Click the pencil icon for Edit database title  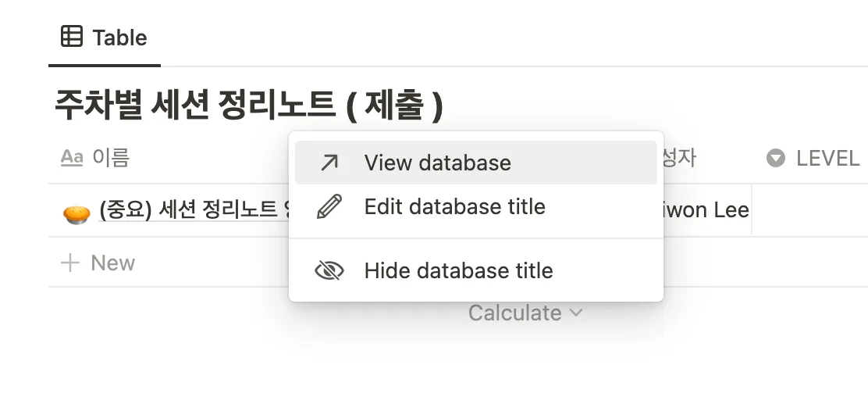point(330,207)
